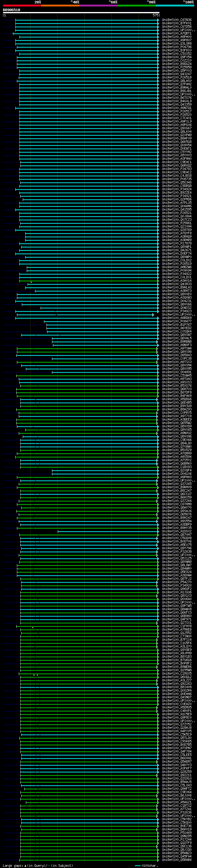The image size is (197, 868).
Task: Click the 575 query length end marker
Action: pos(155,15)
